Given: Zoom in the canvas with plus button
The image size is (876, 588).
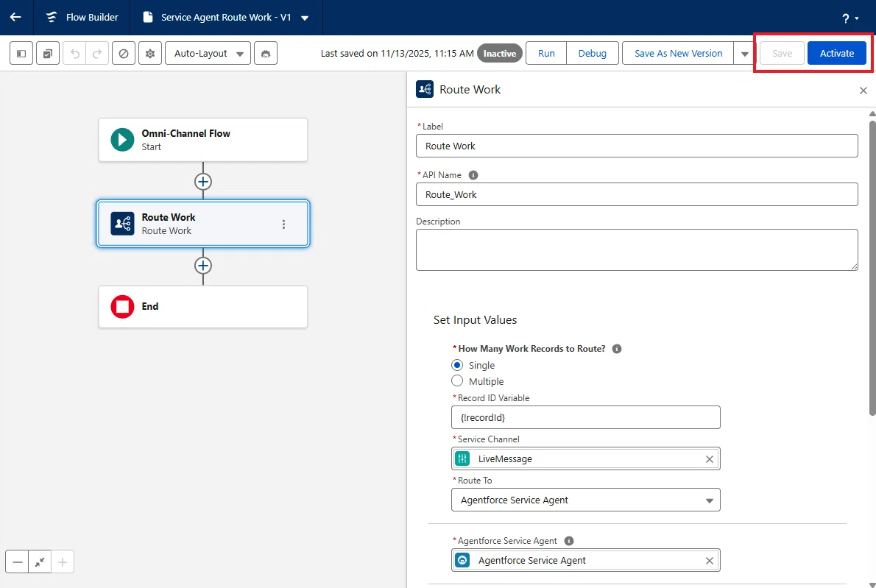Looking at the screenshot, I should [x=63, y=562].
